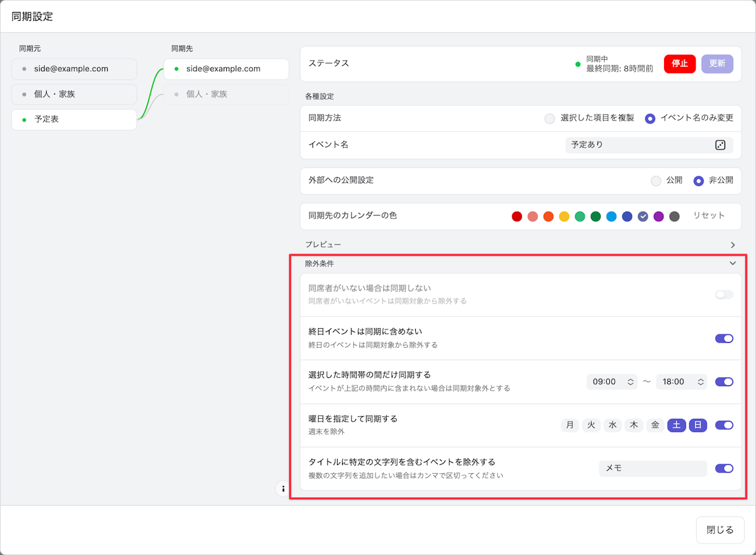This screenshot has width=756, height=555.
Task: Open the 09:00 start time selector
Action: pyautogui.click(x=612, y=382)
